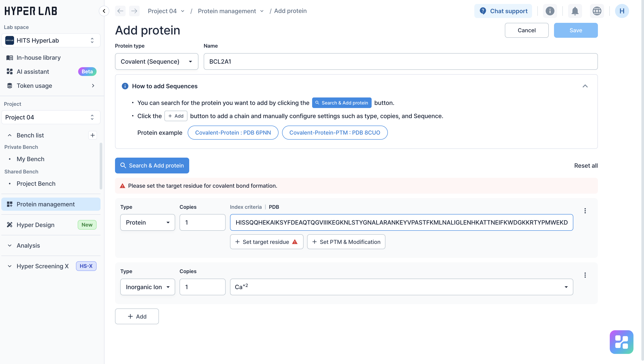This screenshot has width=644, height=364.
Task: Add a new bench with plus icon
Action: coord(92,135)
